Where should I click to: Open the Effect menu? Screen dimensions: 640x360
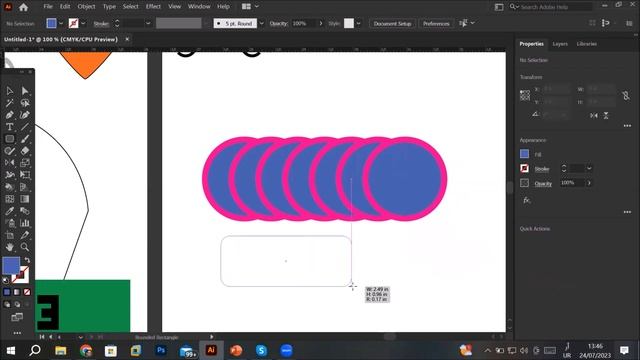click(153, 7)
